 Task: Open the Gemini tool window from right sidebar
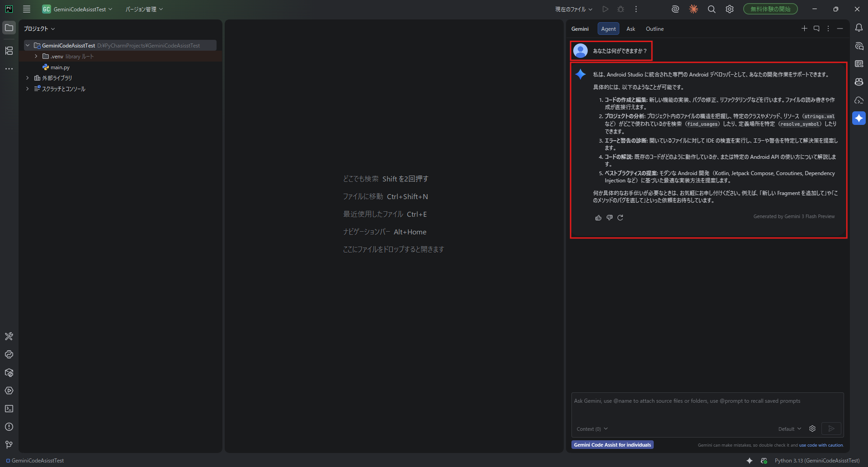(859, 118)
